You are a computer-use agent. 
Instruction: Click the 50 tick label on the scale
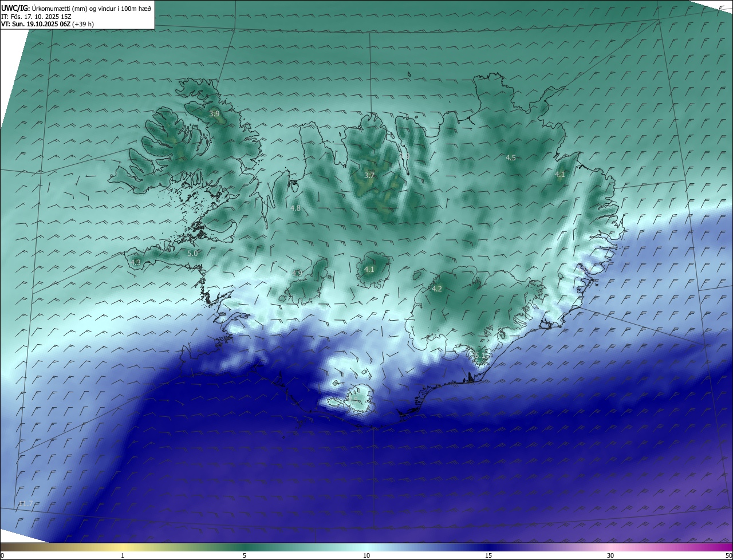728,555
